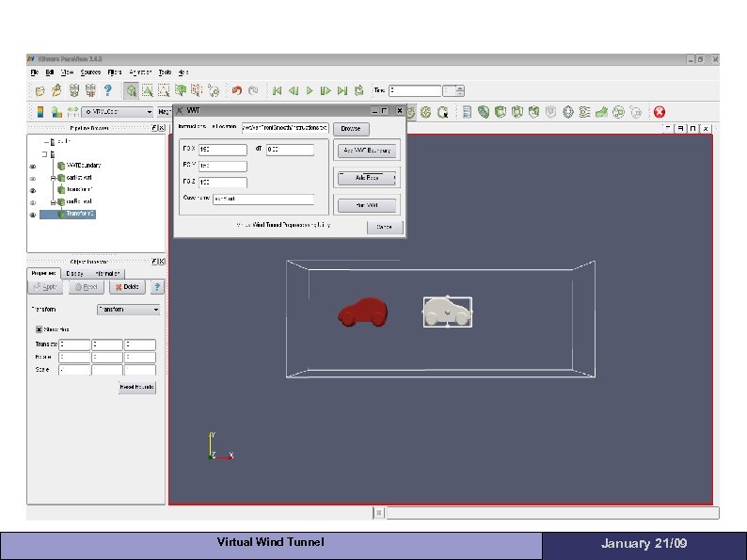Jump to the first frame
This screenshot has width=747, height=560.
[x=277, y=91]
